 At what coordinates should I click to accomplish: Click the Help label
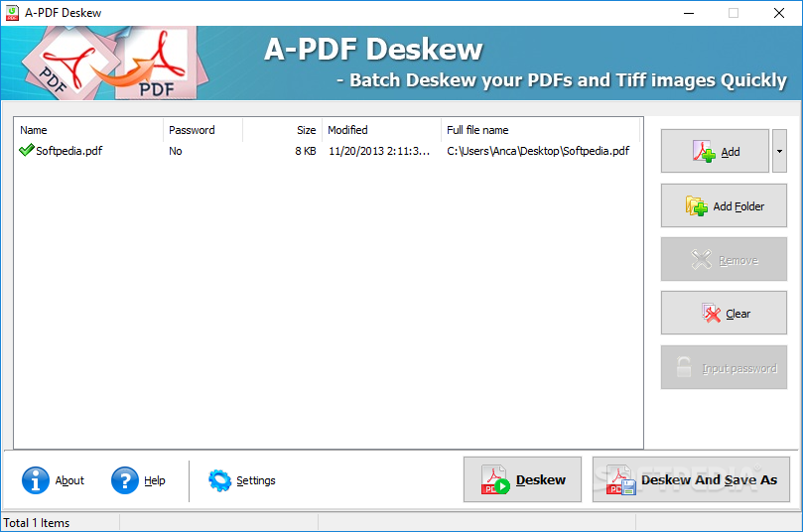[x=155, y=480]
